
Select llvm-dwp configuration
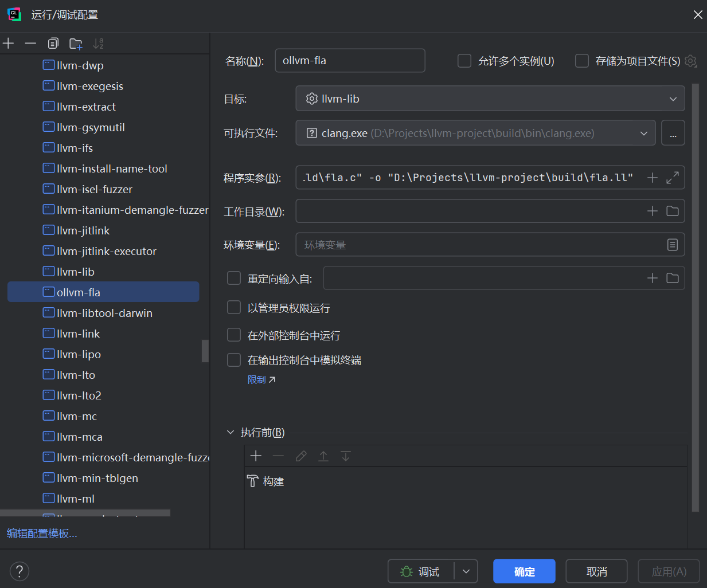[x=80, y=65]
